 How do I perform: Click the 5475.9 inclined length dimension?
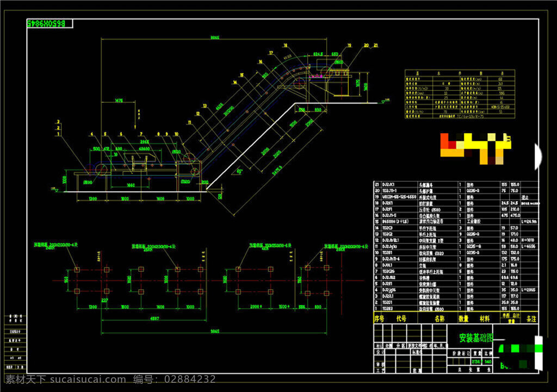coord(277,171)
